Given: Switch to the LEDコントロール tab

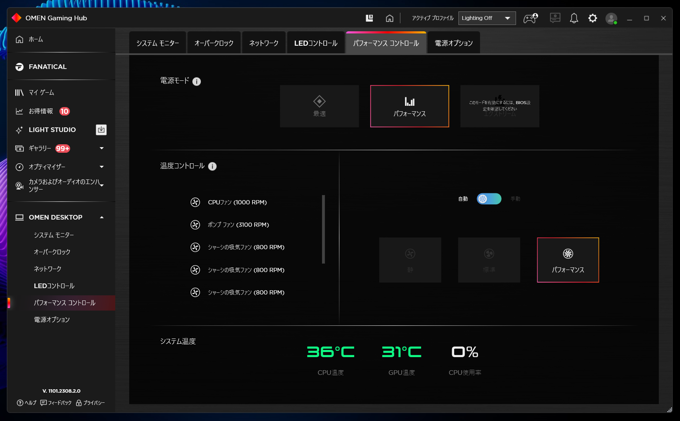Looking at the screenshot, I should (x=316, y=43).
